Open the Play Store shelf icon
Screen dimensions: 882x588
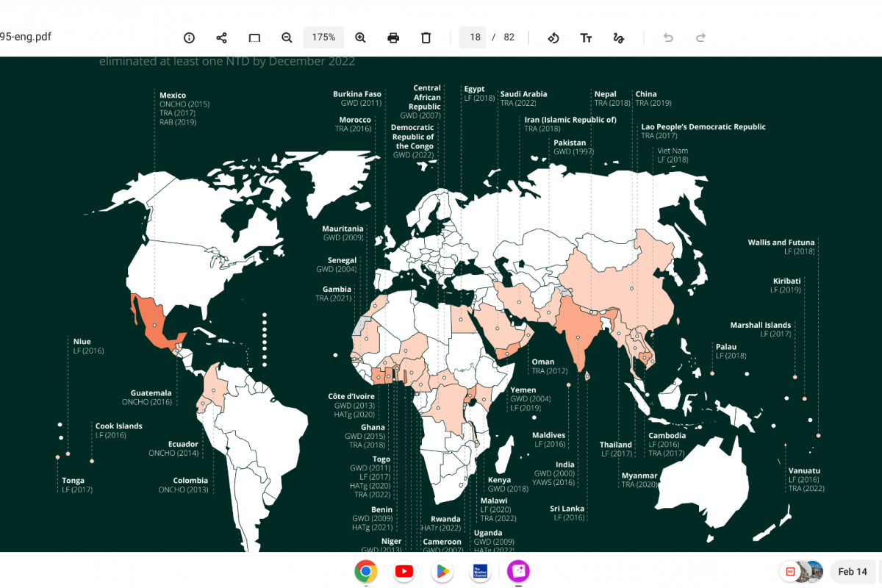tap(442, 571)
